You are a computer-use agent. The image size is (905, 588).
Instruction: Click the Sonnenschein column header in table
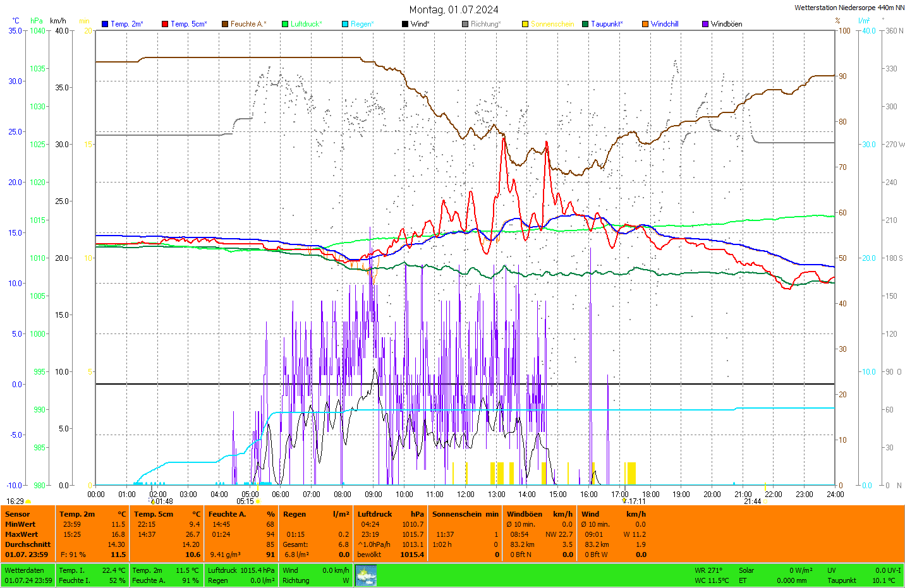coord(456,514)
